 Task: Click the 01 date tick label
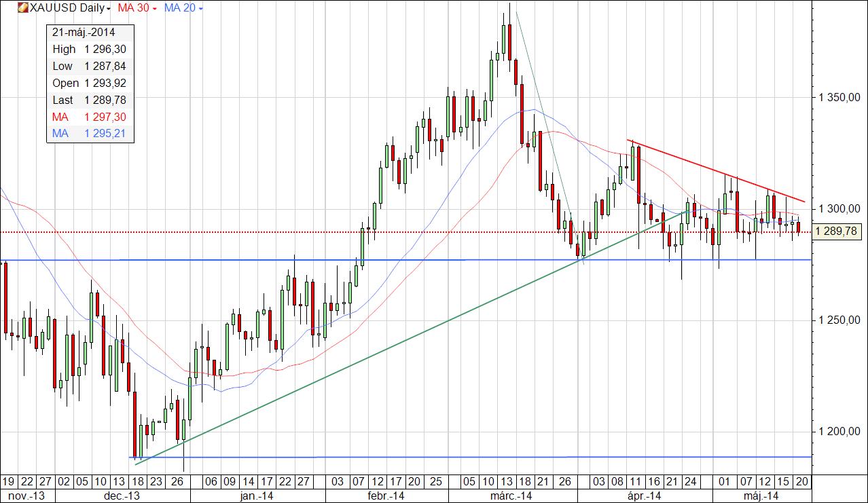click(x=725, y=481)
